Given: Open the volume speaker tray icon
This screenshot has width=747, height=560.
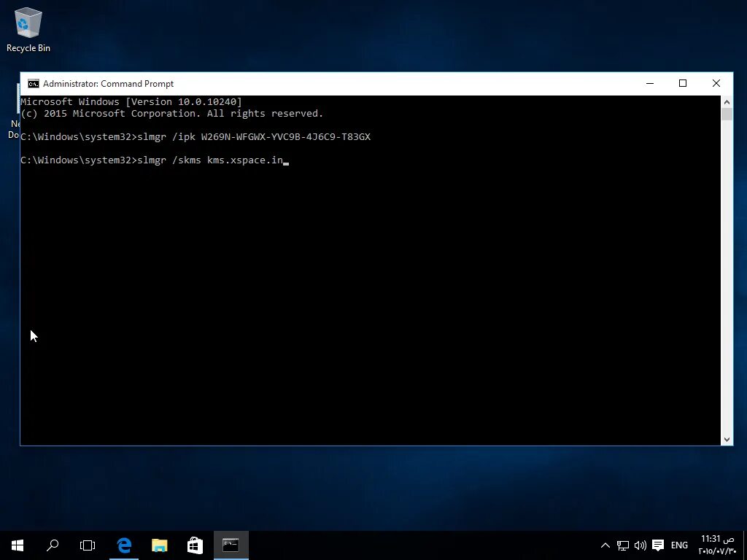Looking at the screenshot, I should tap(640, 545).
